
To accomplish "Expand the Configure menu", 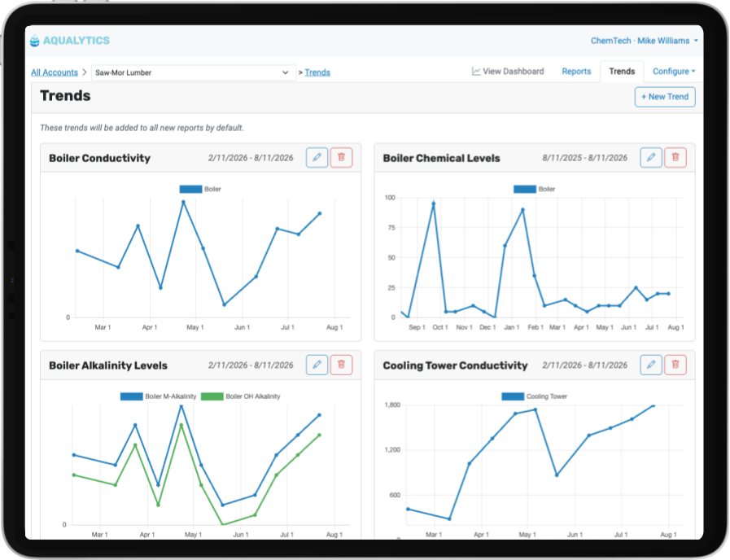I will pos(674,72).
